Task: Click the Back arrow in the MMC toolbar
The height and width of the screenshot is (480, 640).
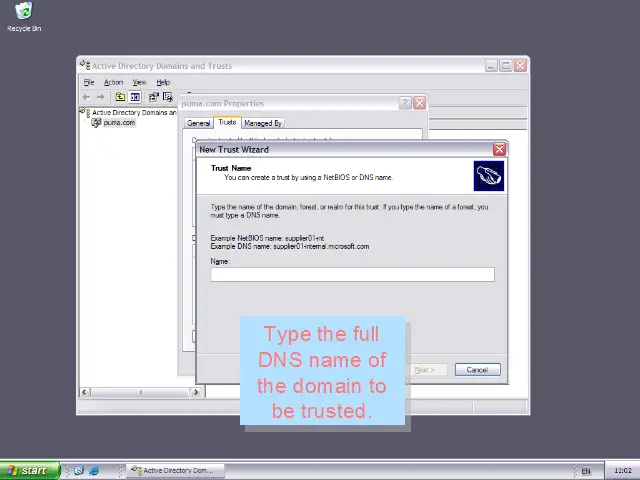Action: coord(86,97)
